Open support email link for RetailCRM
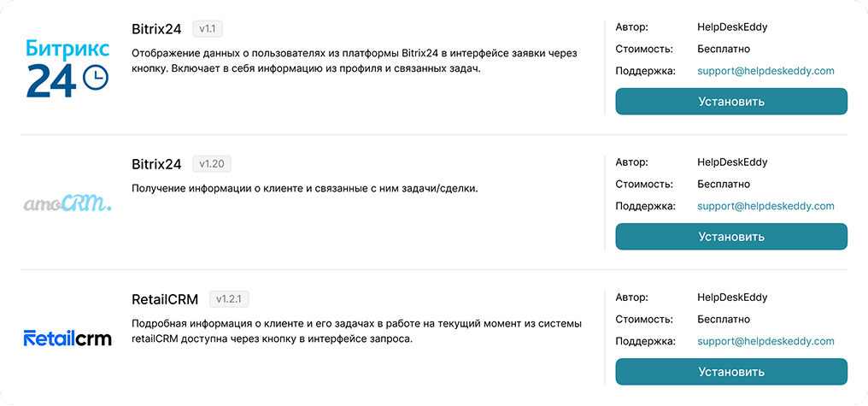Screen dimensions: 868x406 click(765, 341)
